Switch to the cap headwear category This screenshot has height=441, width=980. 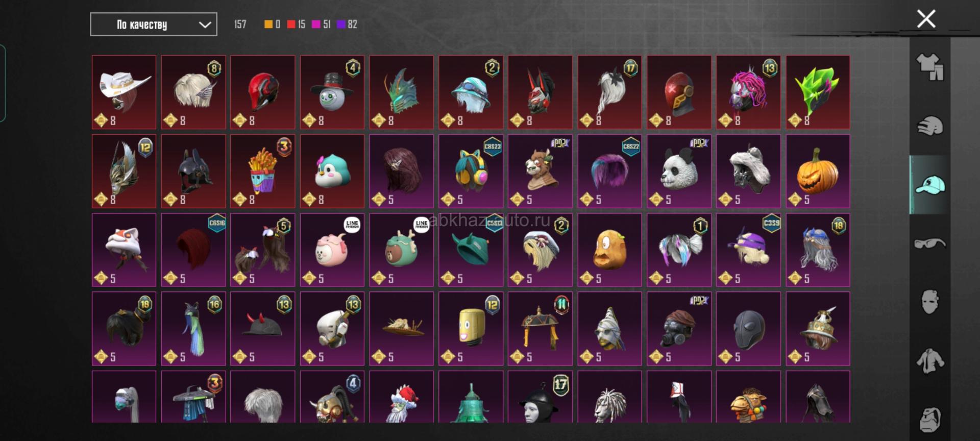(x=930, y=185)
